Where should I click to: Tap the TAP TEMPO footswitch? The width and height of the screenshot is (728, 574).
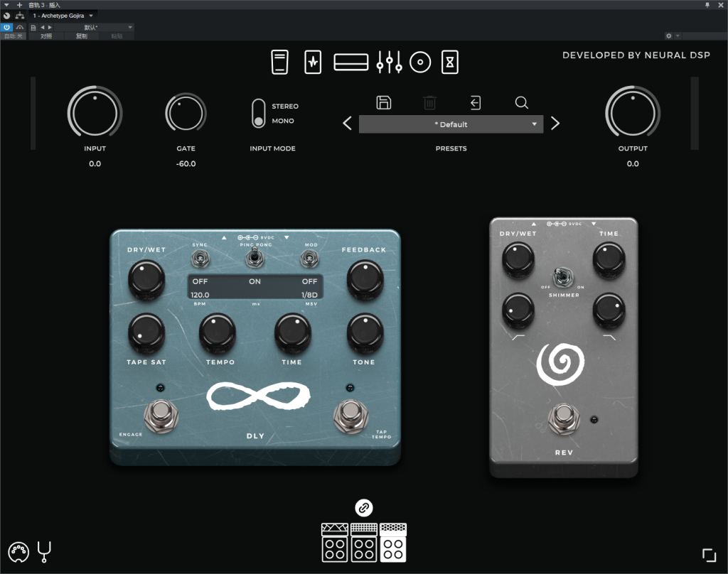[x=351, y=415]
